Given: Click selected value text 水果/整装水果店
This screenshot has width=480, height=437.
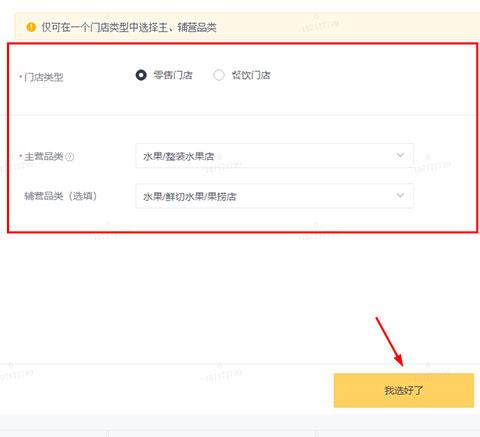Looking at the screenshot, I should click(179, 156).
